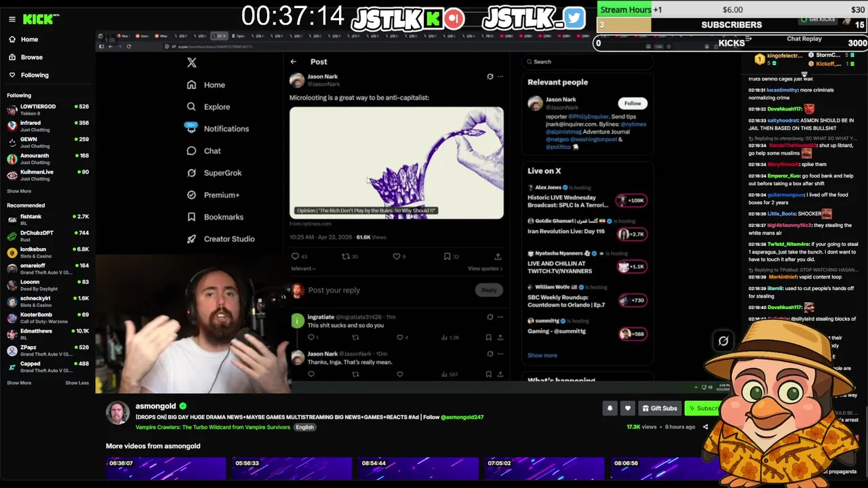Screen dimensions: 868x488
Task: Click Grok icon on ingratiate reply
Action: [x=490, y=317]
